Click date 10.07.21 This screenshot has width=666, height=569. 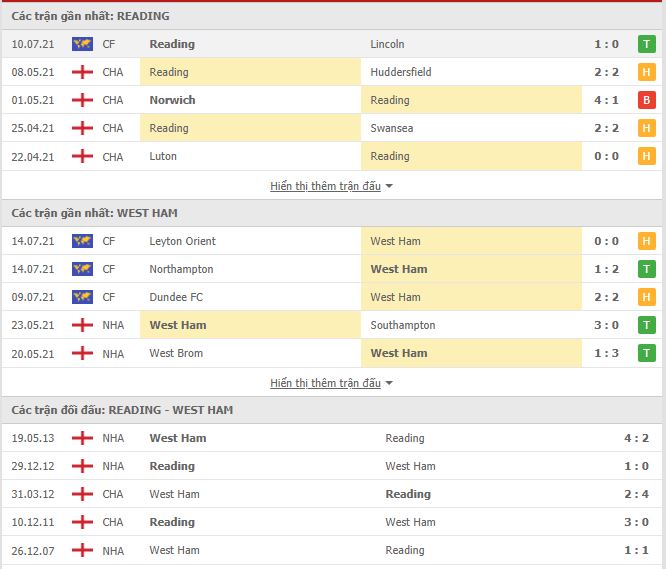33,44
